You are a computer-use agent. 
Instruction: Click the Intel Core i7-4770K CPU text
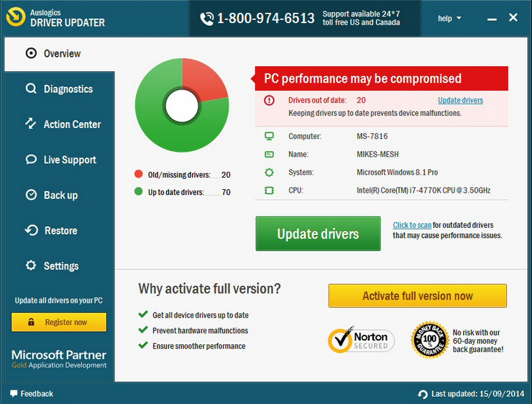[x=423, y=190]
